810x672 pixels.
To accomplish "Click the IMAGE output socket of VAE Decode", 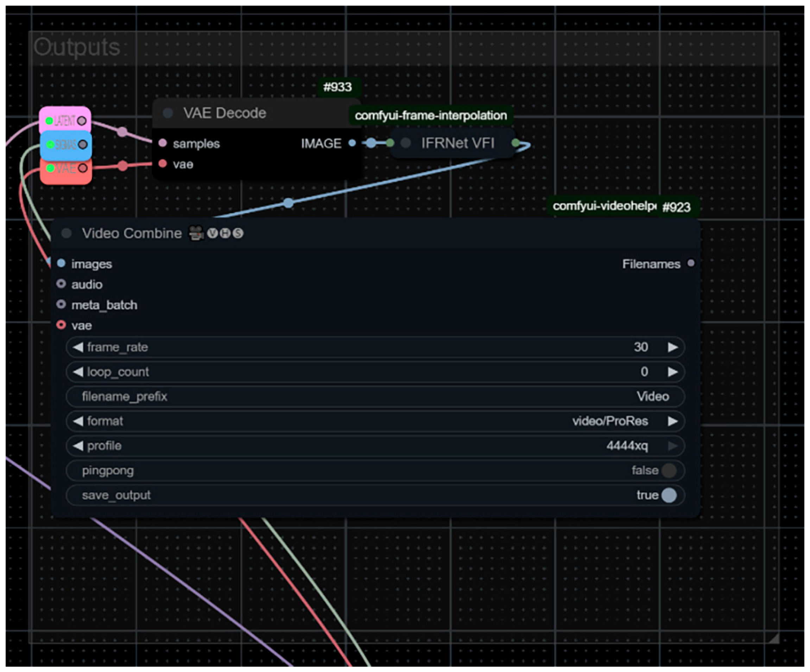I will (352, 143).
